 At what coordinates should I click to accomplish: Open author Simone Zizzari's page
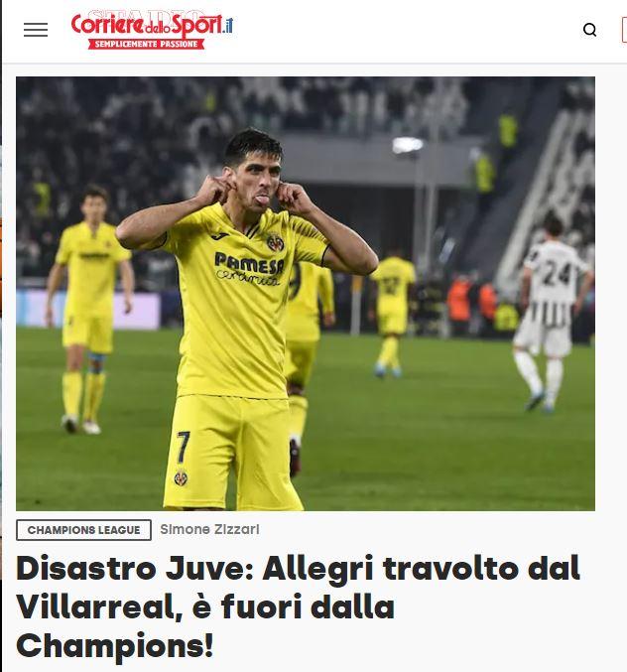click(x=210, y=529)
